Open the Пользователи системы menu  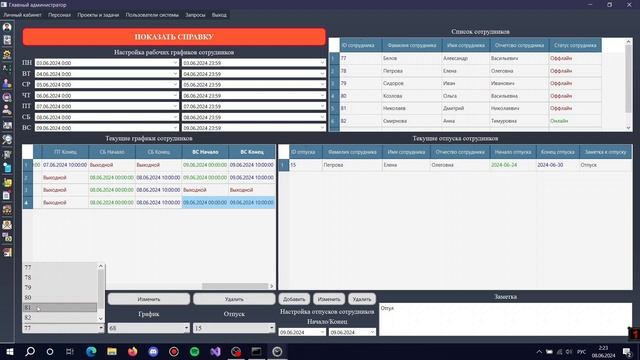(152, 15)
